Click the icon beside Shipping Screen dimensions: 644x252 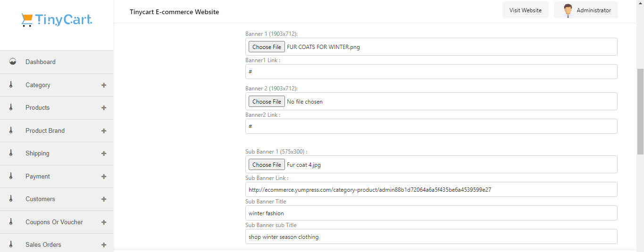[11, 153]
